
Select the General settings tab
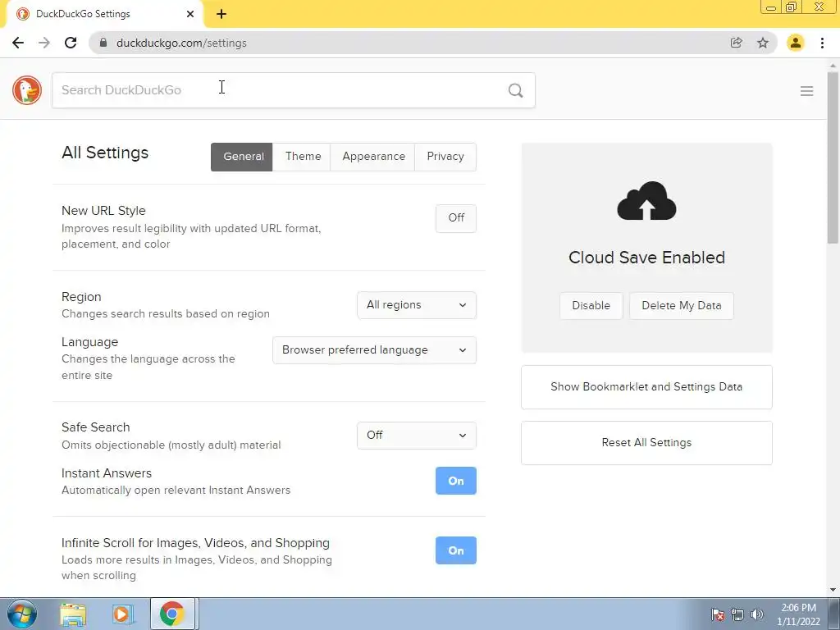[x=242, y=157]
